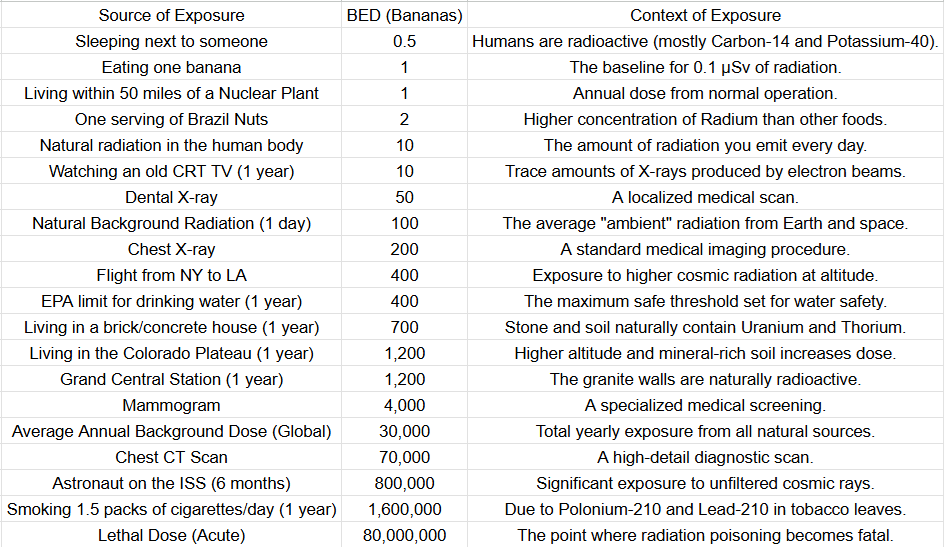The width and height of the screenshot is (944, 547).
Task: Select 'Significant exposure to unfiltered cosmic rays.'
Action: pyautogui.click(x=705, y=483)
